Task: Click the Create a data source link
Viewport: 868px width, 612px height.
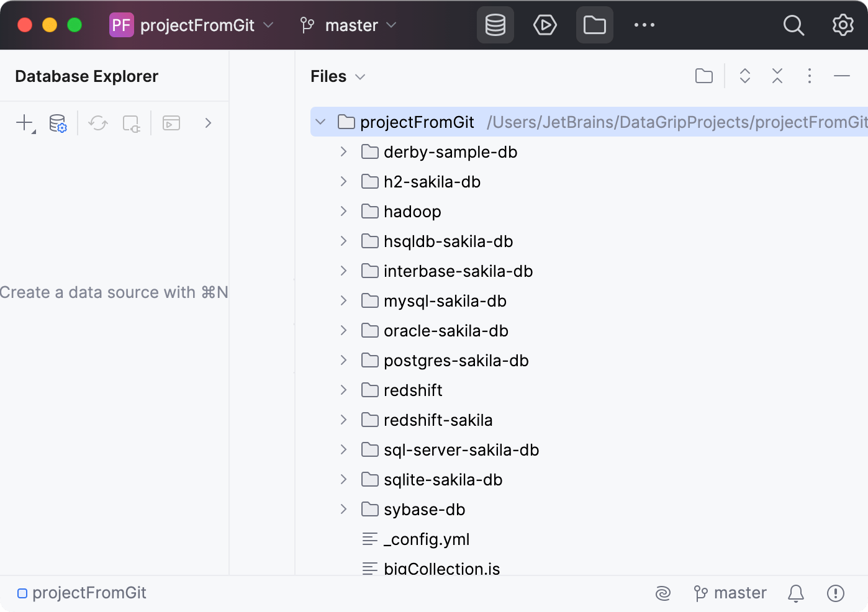Action: 114,292
